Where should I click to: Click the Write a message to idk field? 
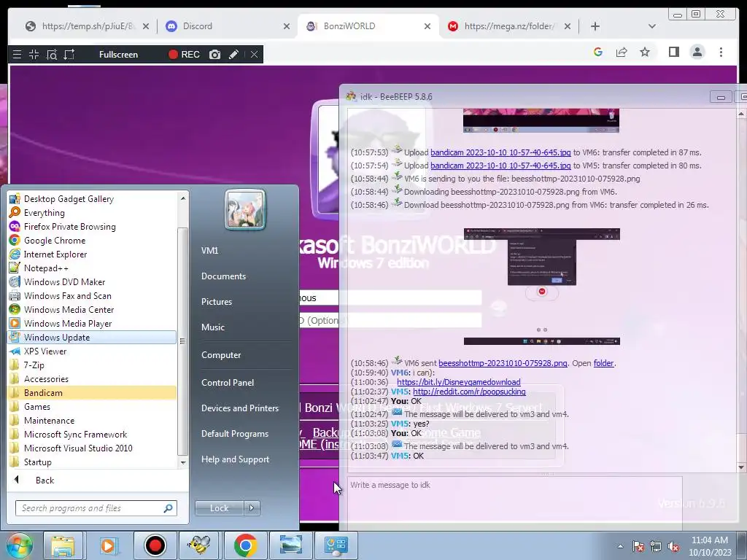pyautogui.click(x=514, y=502)
